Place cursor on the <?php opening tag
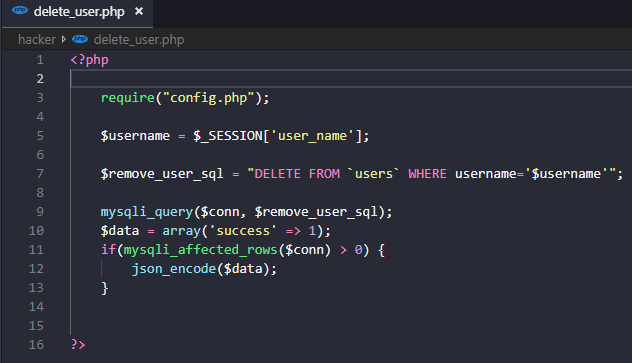This screenshot has width=632, height=363. pos(89,60)
